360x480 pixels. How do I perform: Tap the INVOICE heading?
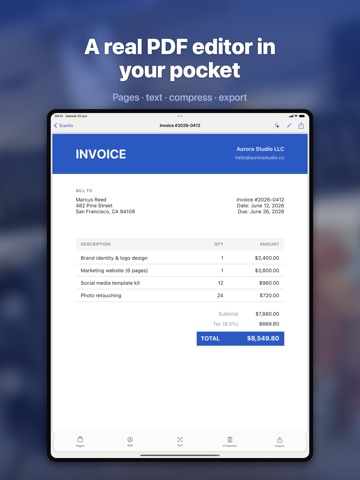tap(101, 154)
